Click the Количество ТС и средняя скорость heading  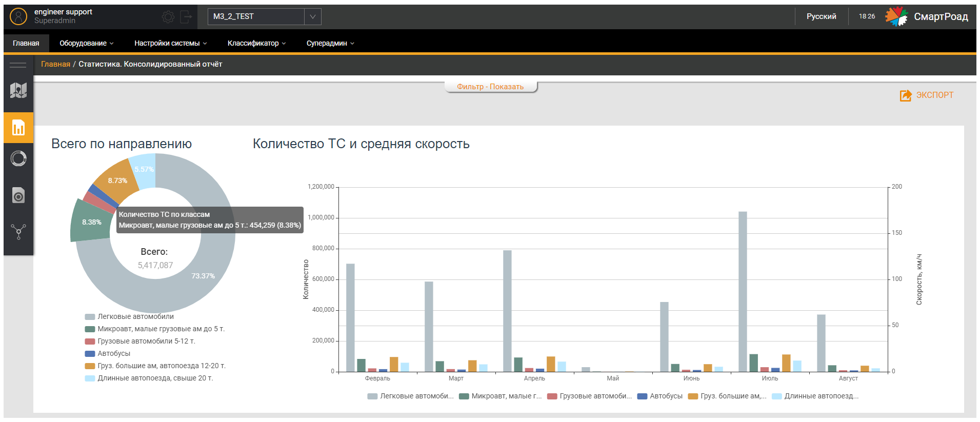click(x=361, y=144)
